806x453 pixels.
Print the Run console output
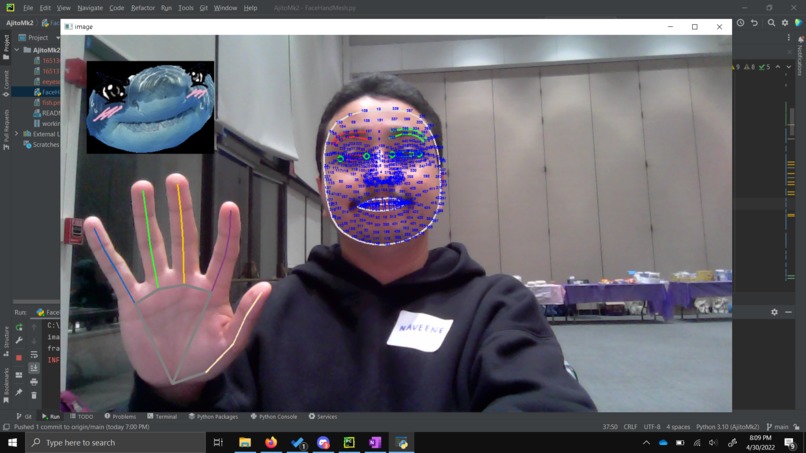click(x=34, y=382)
